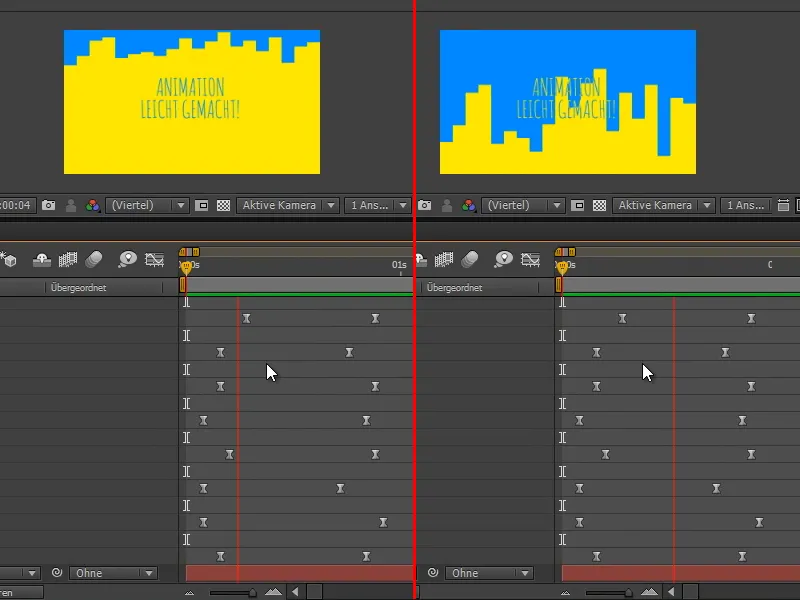Toggle transparency grid in right viewer
This screenshot has height=600, width=800.
click(599, 205)
